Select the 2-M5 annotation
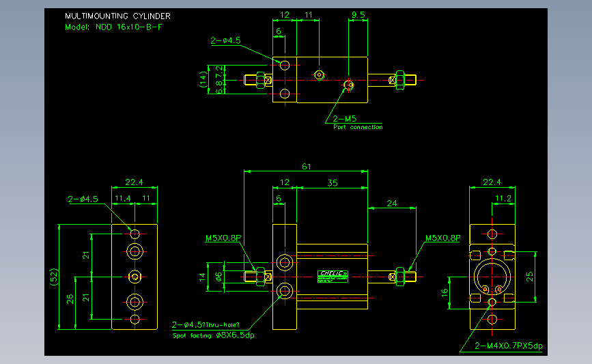The image size is (592, 364). pyautogui.click(x=344, y=119)
